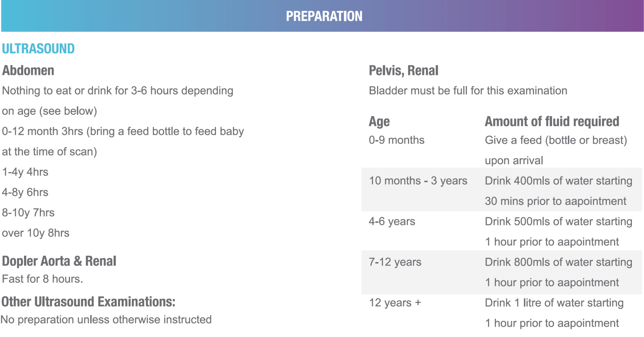Select the 0-9 months age row
Screen dimensions: 644x337
coord(502,150)
